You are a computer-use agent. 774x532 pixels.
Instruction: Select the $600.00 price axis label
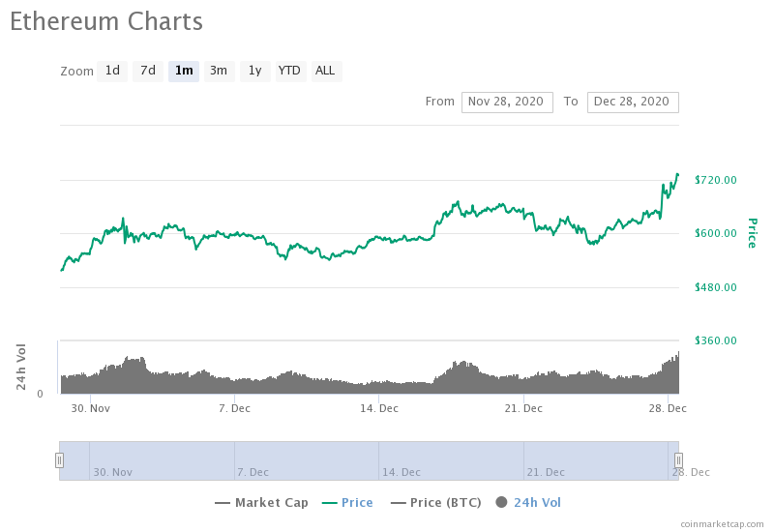click(x=715, y=233)
